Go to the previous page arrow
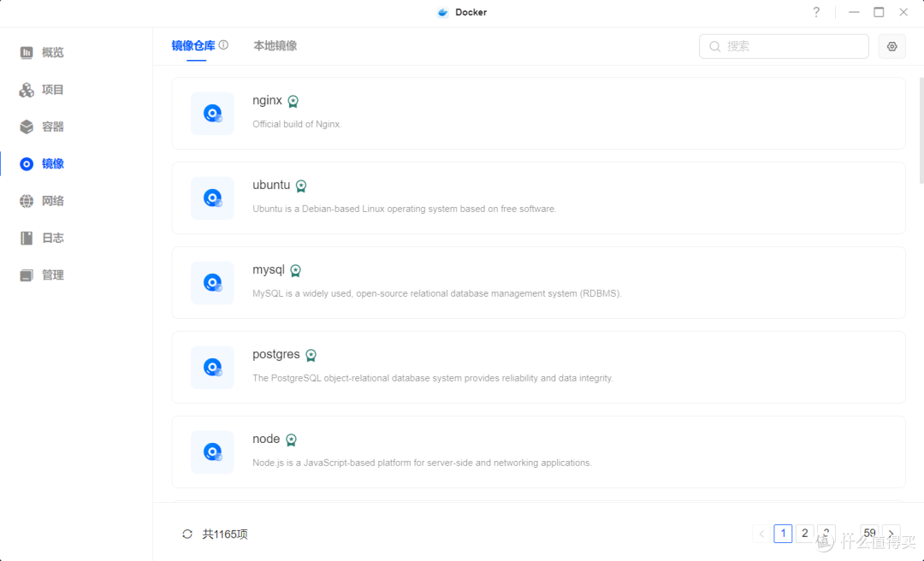 pyautogui.click(x=761, y=534)
